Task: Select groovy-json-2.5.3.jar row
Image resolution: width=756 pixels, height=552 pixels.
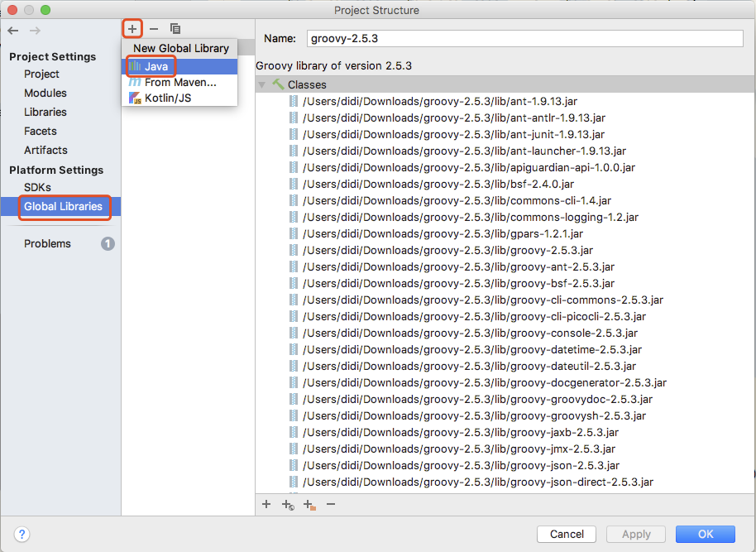Action: [x=505, y=465]
